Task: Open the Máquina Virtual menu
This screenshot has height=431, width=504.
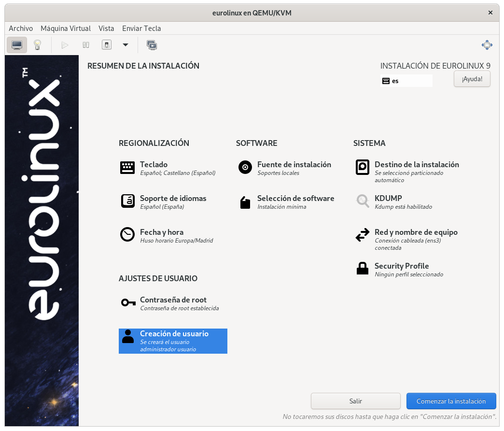Action: click(66, 29)
